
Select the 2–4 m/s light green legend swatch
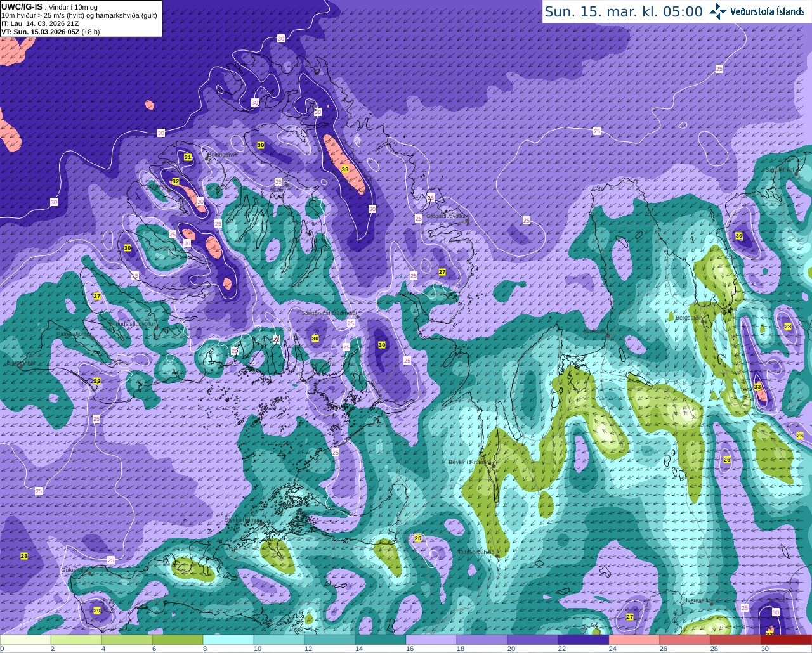76,640
